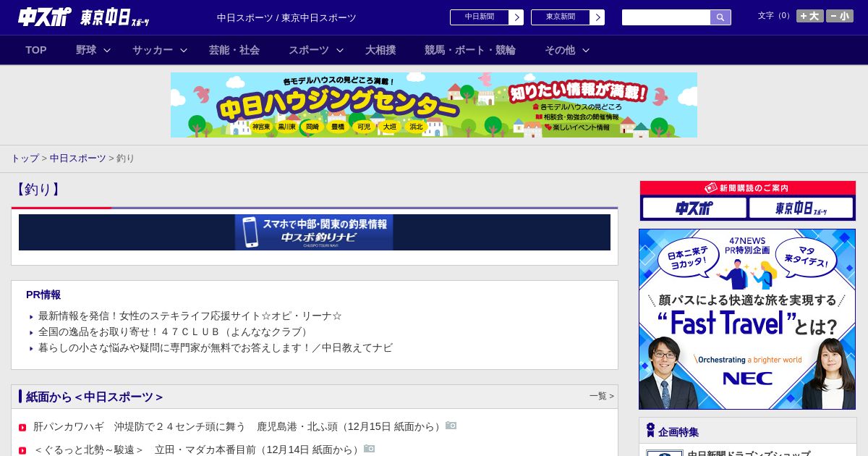Open ４７ＣＬＵＢ PR link
This screenshot has height=456, width=868.
coord(175,332)
